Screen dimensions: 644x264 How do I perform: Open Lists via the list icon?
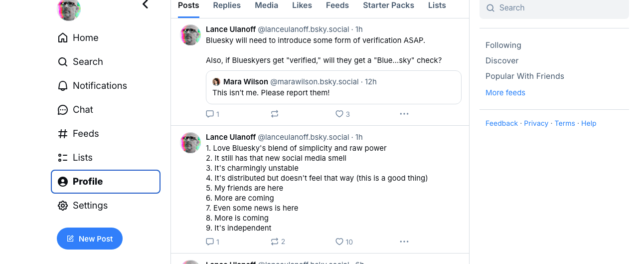pos(63,158)
